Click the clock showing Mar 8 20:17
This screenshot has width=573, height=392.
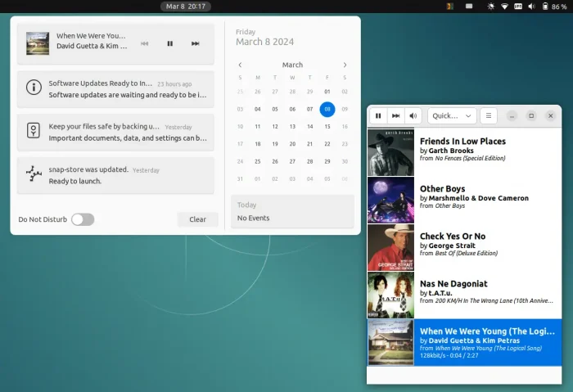pos(186,7)
